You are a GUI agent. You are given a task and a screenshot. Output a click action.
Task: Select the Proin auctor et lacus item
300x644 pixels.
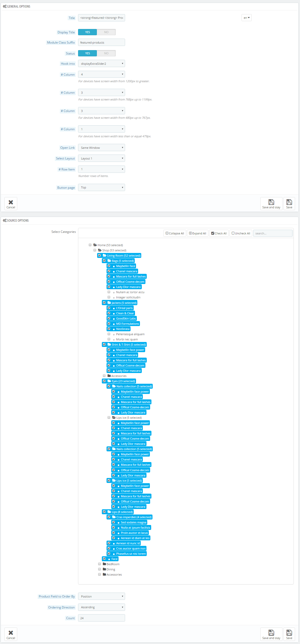[134, 533]
